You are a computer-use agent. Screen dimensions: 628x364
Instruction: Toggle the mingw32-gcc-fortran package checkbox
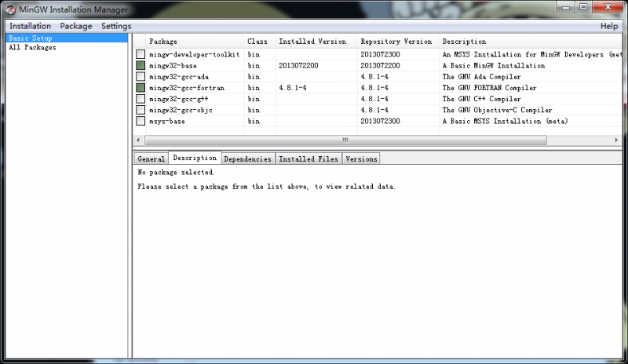(x=141, y=88)
